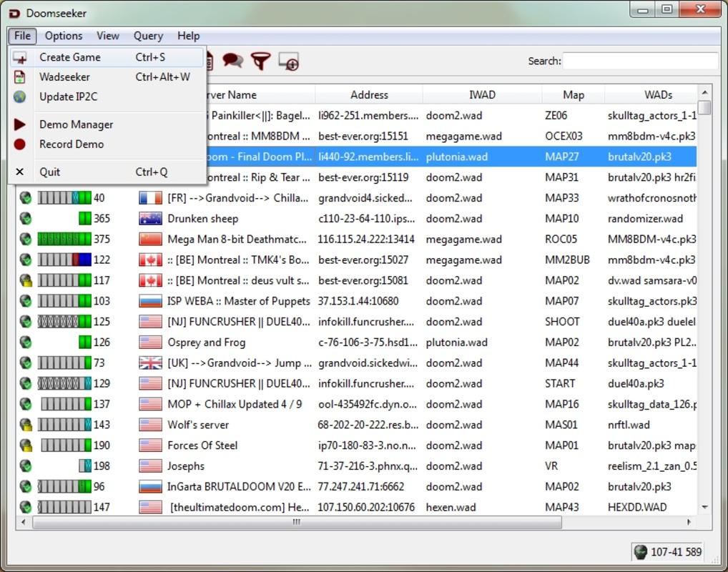
Task: Click the Wadseeker document icon
Action: pyautogui.click(x=19, y=77)
